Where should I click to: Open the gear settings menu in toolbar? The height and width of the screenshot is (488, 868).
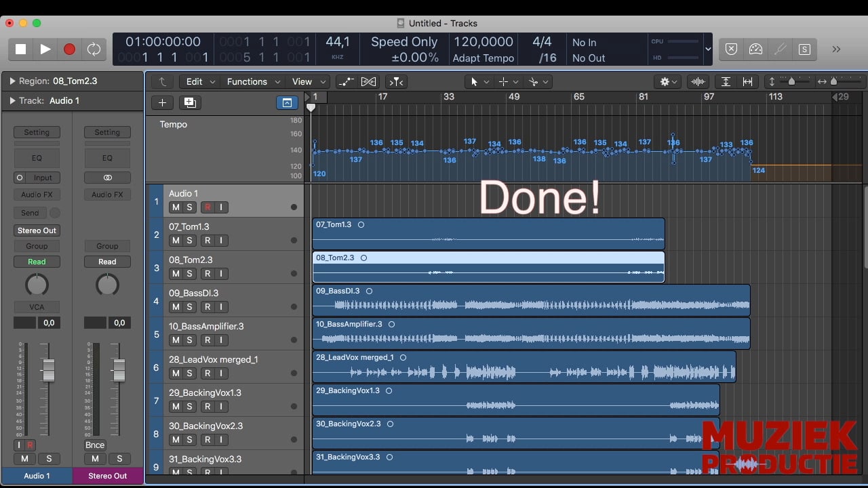coord(669,81)
